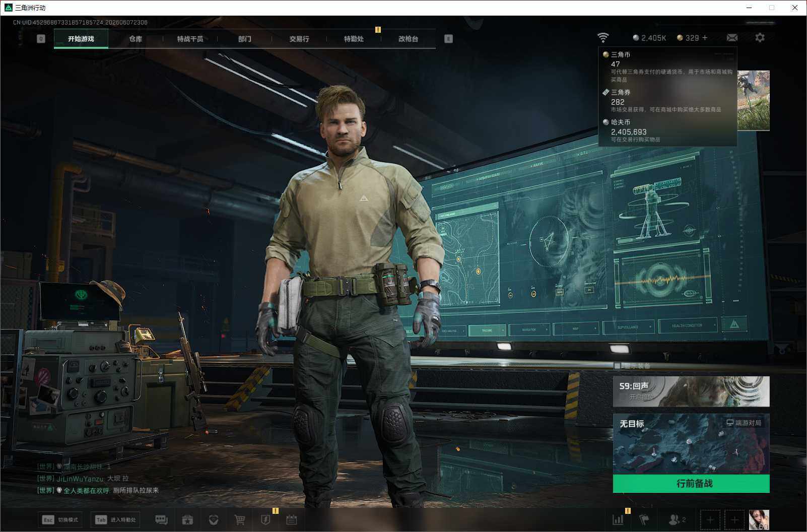The height and width of the screenshot is (532, 807).
Task: Open the mail envelope icon
Action: [x=732, y=38]
